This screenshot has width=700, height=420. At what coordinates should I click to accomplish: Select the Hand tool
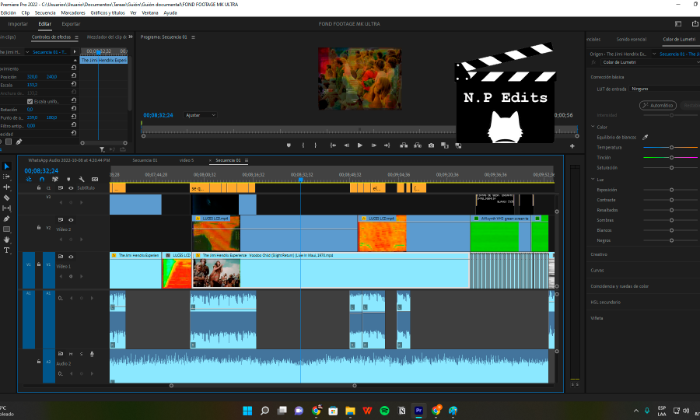coord(7,240)
